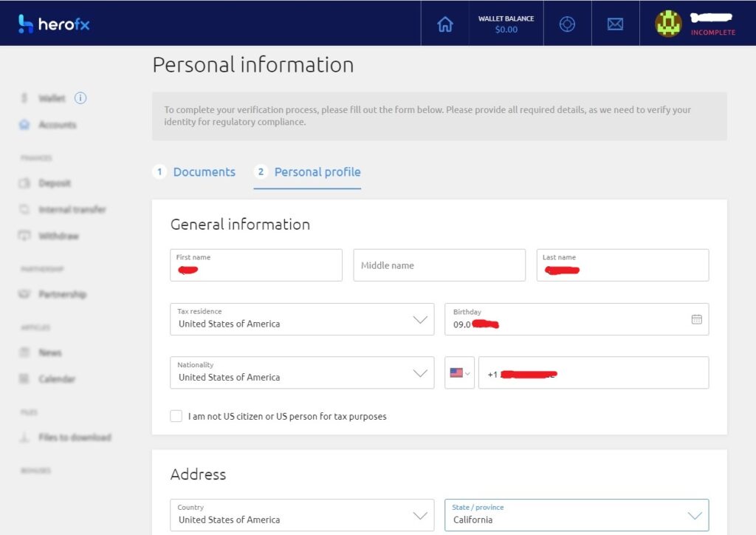Expand the Nationality dropdown

coord(421,372)
